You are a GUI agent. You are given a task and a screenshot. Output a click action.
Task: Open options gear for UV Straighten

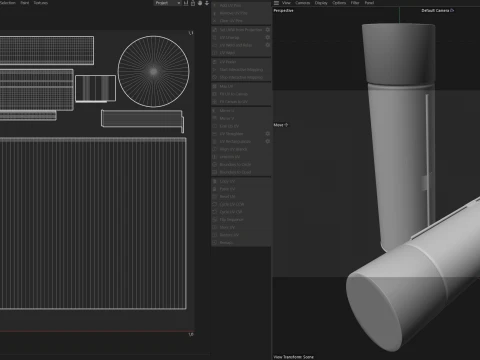click(267, 134)
